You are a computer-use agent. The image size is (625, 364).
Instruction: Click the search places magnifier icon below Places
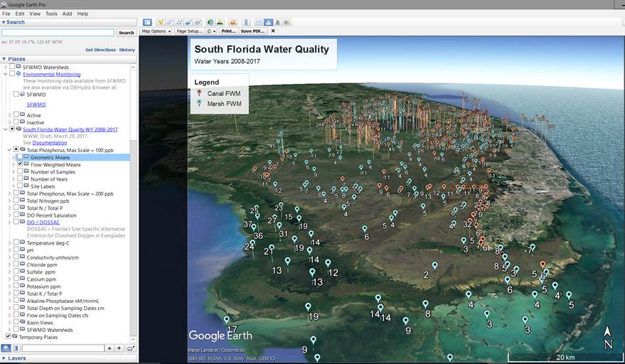(x=6, y=348)
